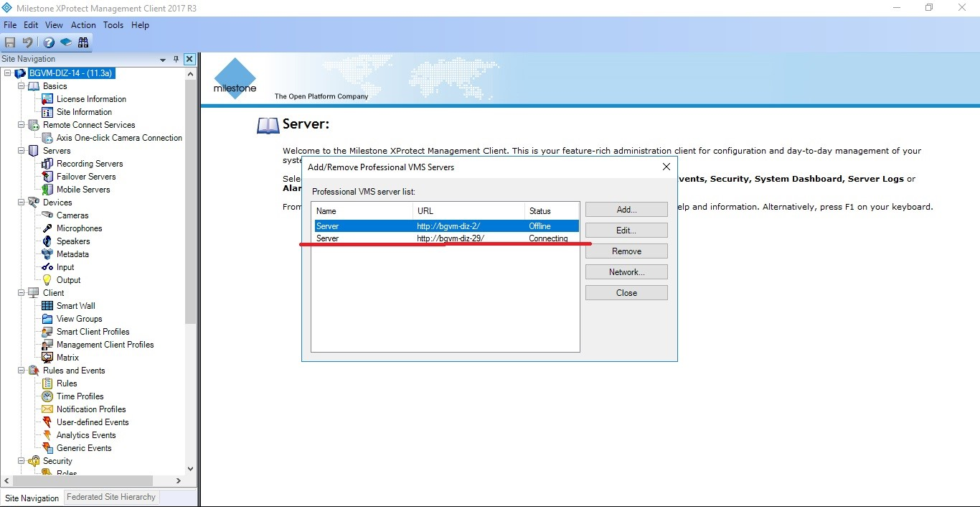The height and width of the screenshot is (507, 980).
Task: Click the Add... button in dialog
Action: (x=626, y=210)
